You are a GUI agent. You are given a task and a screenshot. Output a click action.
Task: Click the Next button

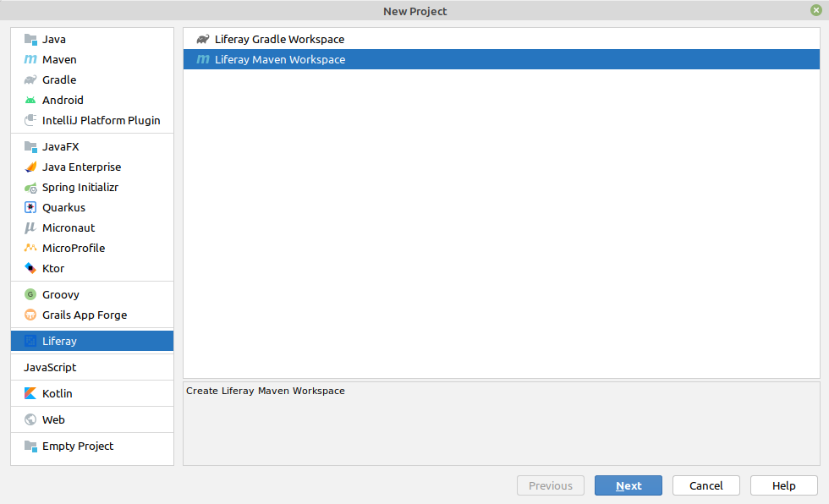pos(628,485)
